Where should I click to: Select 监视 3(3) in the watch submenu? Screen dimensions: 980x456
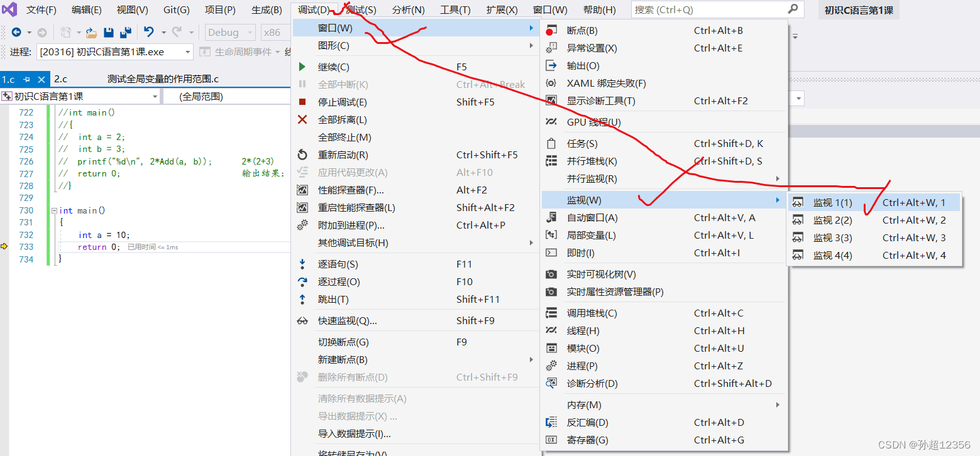[x=874, y=237]
